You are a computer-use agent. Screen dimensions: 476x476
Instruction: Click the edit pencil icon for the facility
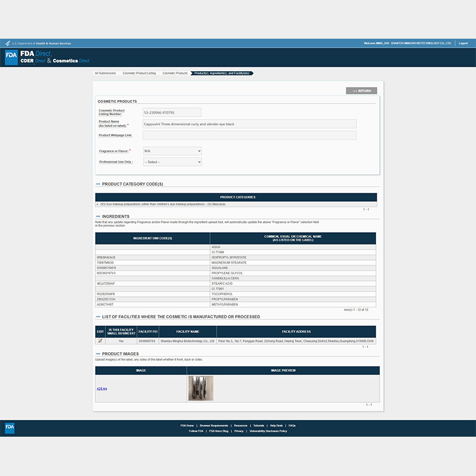pyautogui.click(x=100, y=341)
